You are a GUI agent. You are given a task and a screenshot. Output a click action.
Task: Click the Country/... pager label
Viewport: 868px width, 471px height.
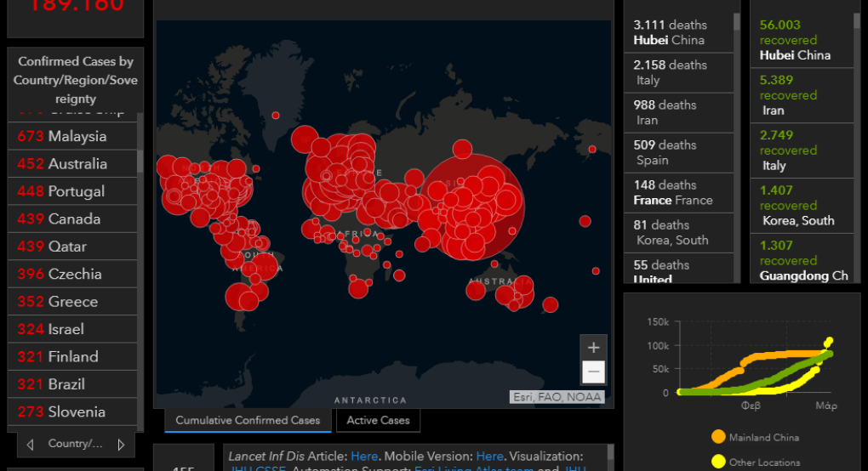pyautogui.click(x=75, y=444)
